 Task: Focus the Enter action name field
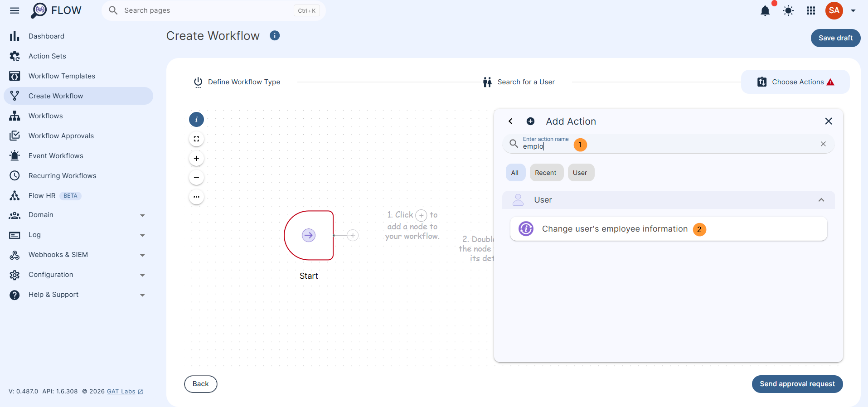point(668,144)
